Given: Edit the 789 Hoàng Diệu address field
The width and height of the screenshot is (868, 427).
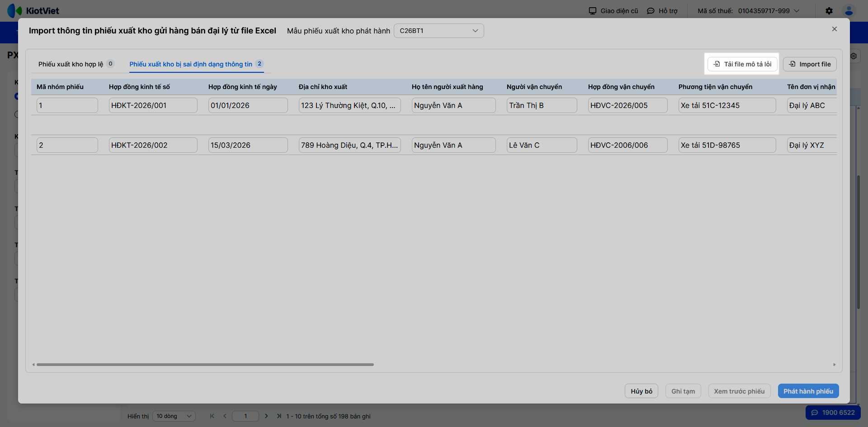Looking at the screenshot, I should point(350,145).
